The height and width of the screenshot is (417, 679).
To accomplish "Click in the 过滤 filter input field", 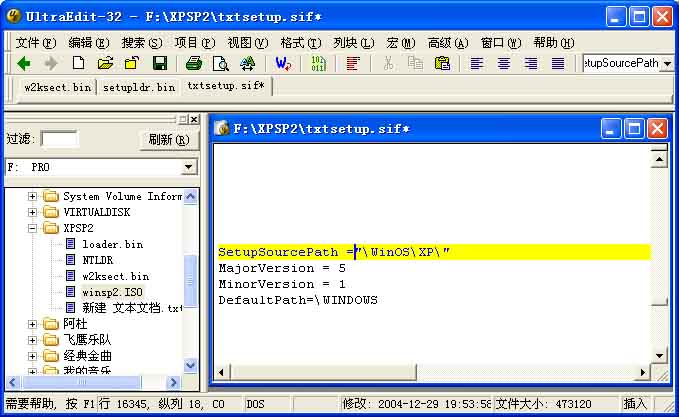I will tap(59, 139).
